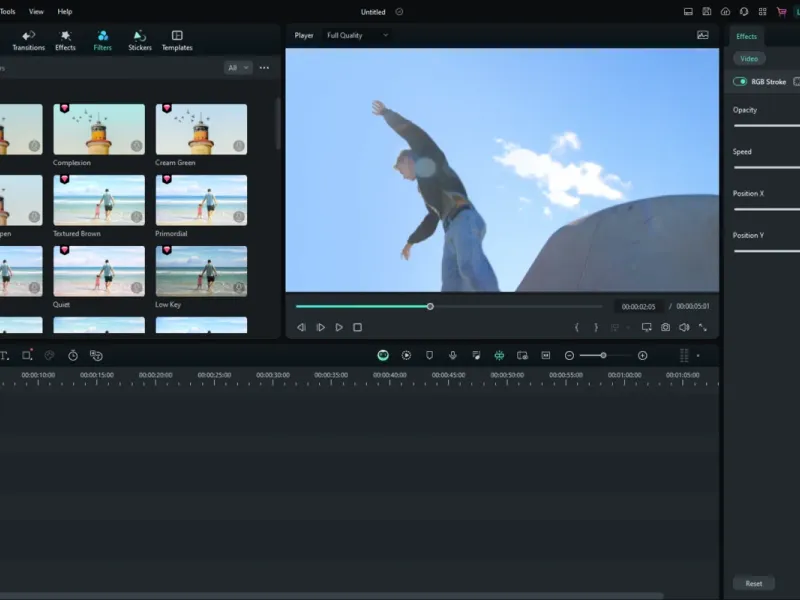Open the AI translation tool icon
Screen dimensions: 800x600
pos(96,356)
